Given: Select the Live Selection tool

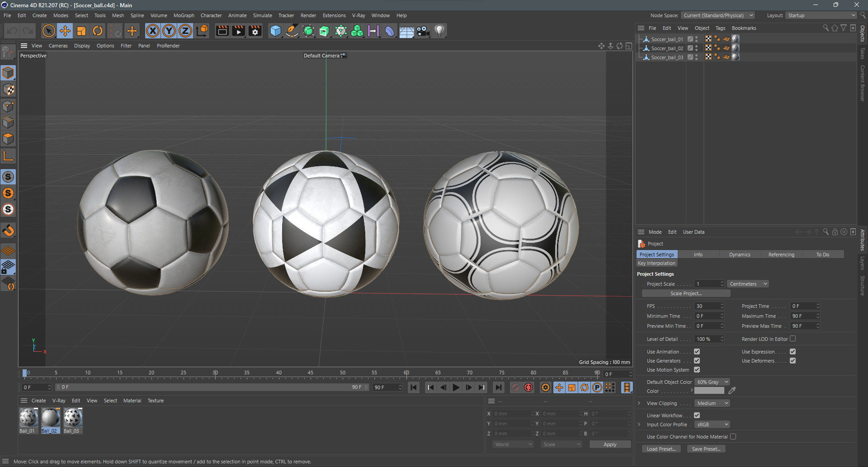Looking at the screenshot, I should [x=48, y=31].
